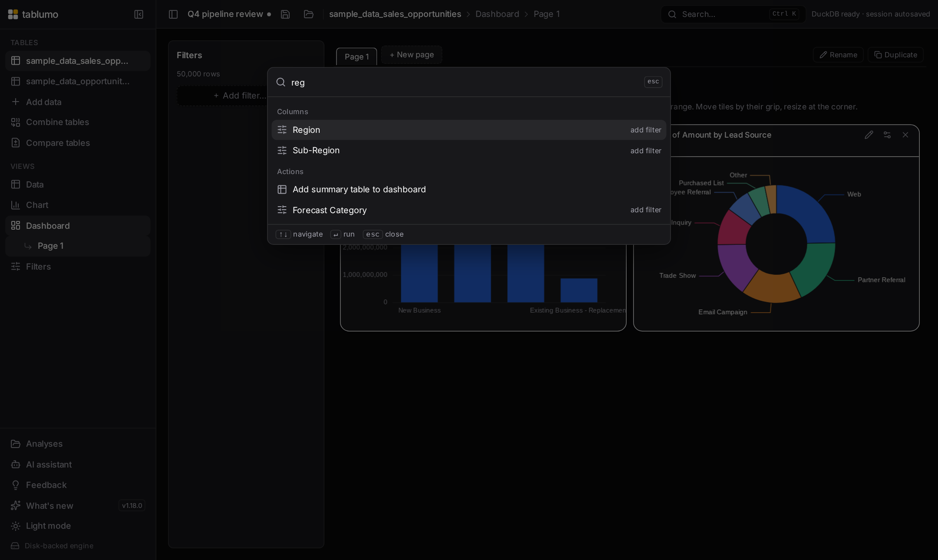The width and height of the screenshot is (938, 560).
Task: Switch to Data view
Action: (x=78, y=184)
